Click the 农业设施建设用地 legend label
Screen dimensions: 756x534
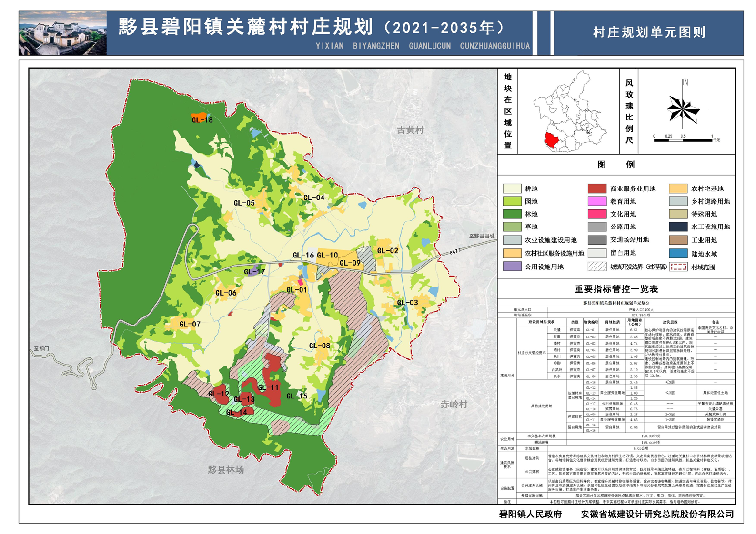[551, 240]
